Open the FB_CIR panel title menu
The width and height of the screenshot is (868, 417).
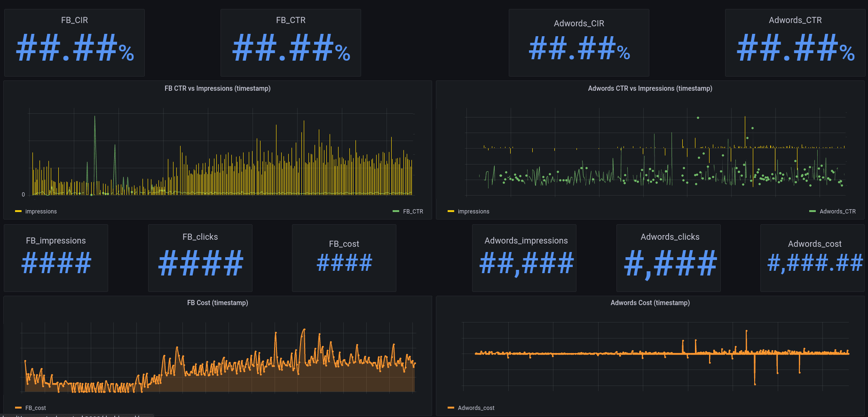74,20
